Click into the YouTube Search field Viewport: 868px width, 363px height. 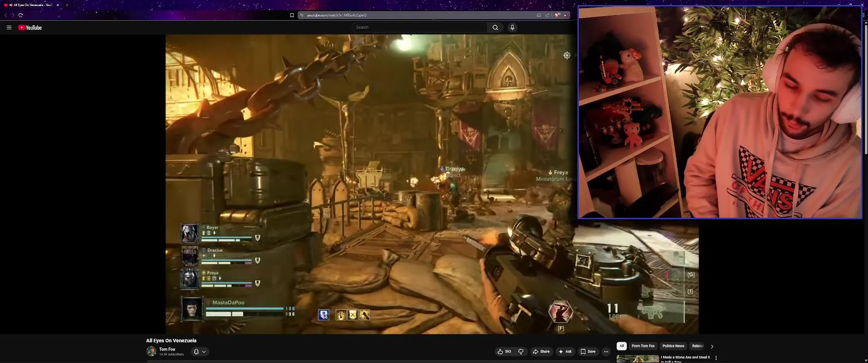pos(420,27)
